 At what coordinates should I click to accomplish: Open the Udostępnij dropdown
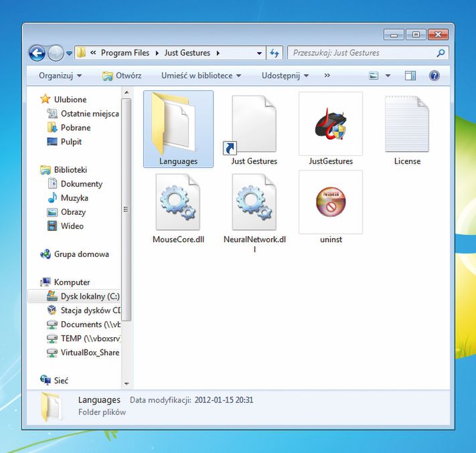tap(285, 76)
